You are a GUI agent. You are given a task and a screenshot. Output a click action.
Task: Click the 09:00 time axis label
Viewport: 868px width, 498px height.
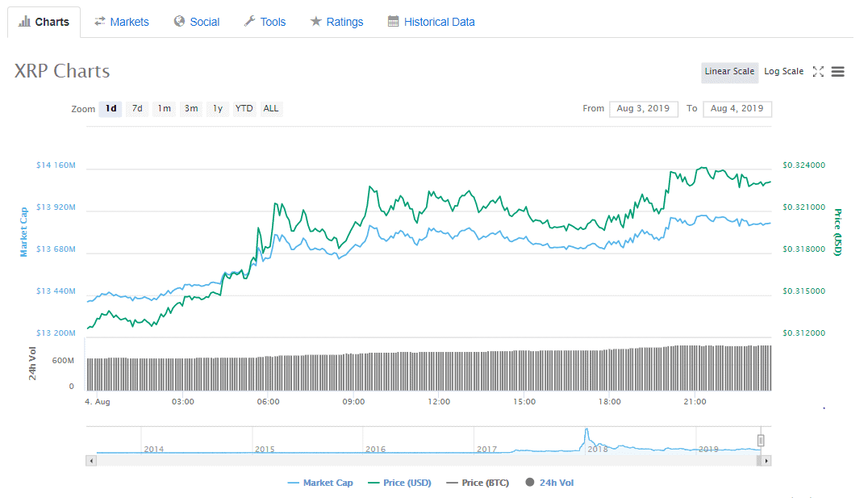tap(353, 402)
